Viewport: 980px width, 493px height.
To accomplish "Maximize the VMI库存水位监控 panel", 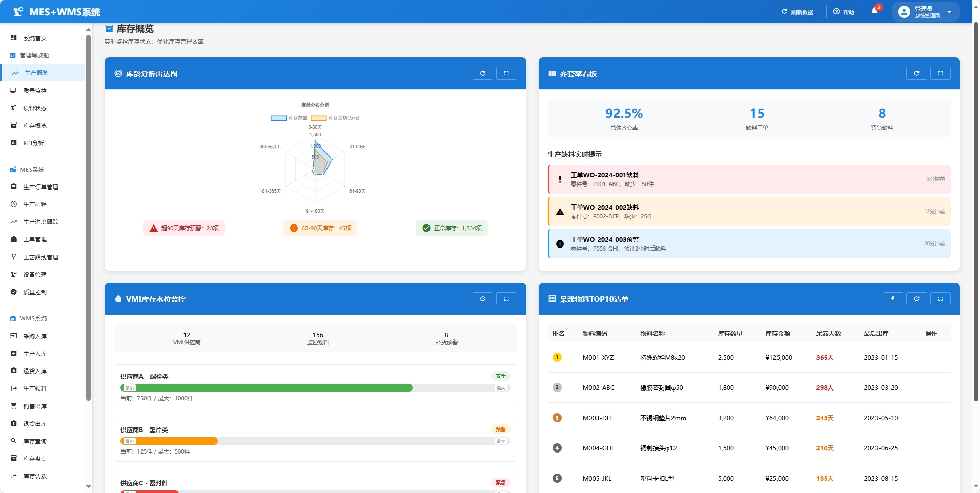I will [x=506, y=299].
